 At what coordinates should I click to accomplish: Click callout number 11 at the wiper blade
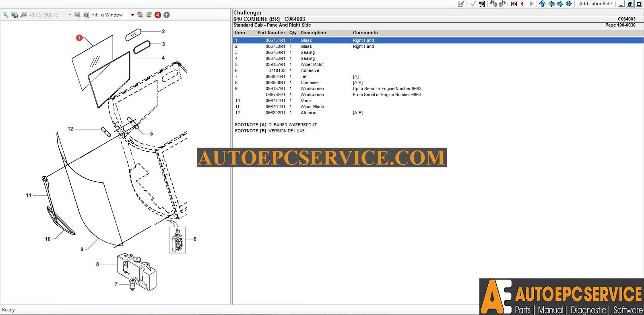29,196
